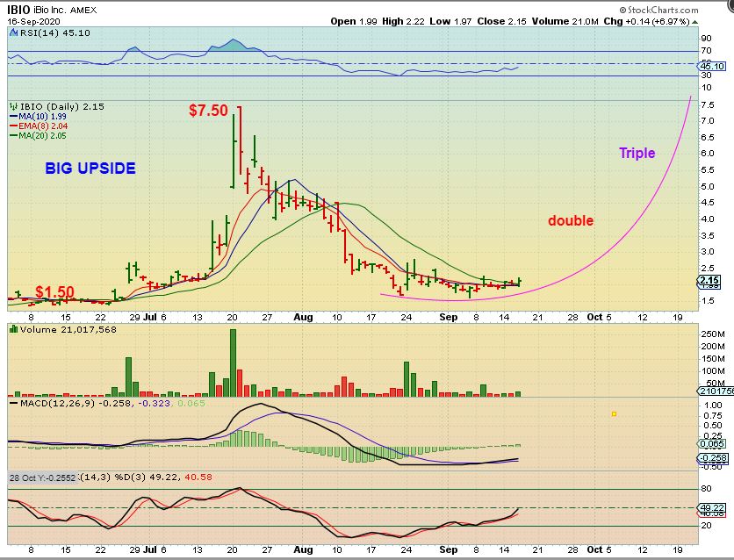Click the Volume 21,017,568 label

(x=68, y=330)
